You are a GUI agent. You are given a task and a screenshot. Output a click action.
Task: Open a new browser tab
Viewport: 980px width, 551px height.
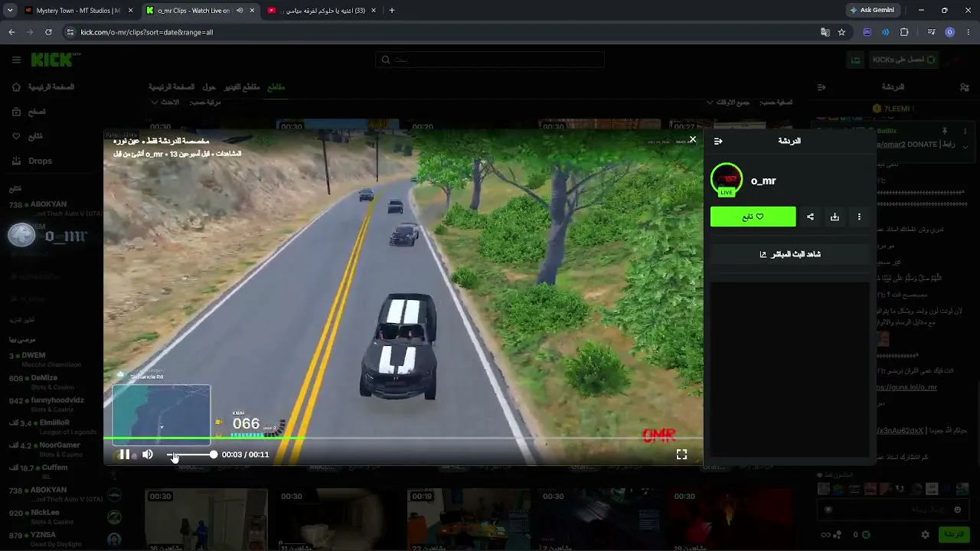[x=392, y=11]
